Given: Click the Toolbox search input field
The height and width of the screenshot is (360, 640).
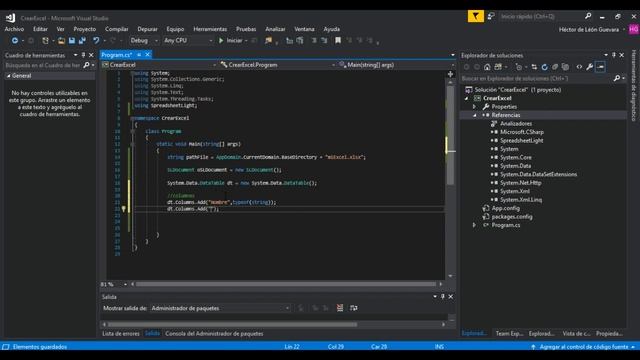Looking at the screenshot, I should pos(43,65).
